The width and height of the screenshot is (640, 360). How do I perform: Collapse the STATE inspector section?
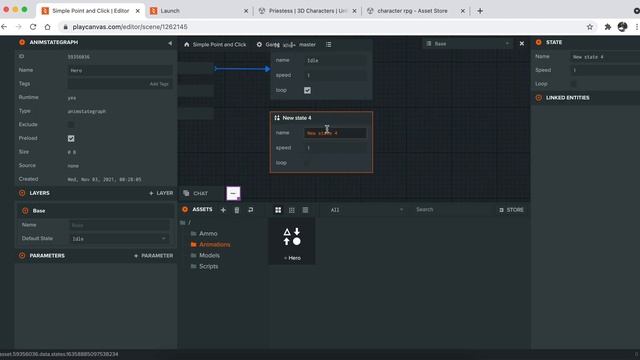pyautogui.click(x=539, y=42)
